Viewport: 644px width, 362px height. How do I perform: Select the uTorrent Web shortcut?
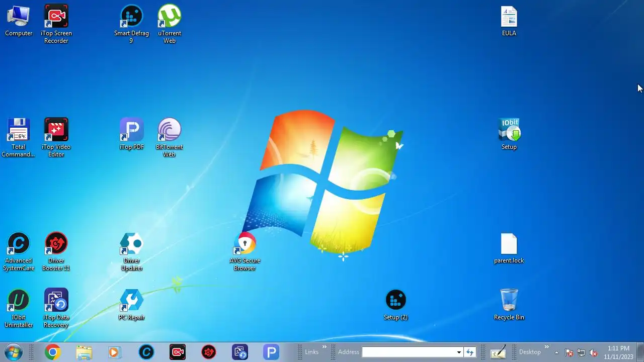[x=170, y=24]
